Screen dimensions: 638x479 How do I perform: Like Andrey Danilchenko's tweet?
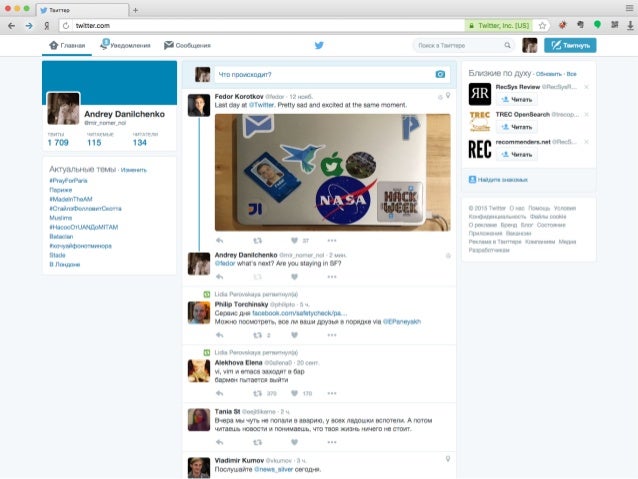coord(295,277)
